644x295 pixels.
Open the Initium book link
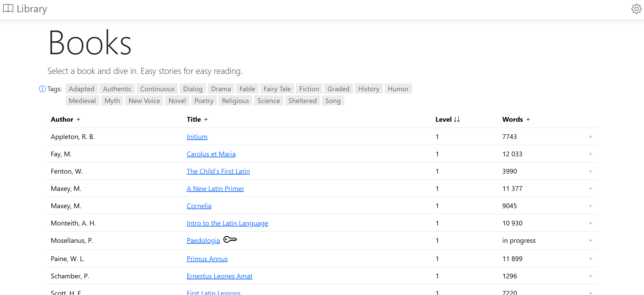[x=197, y=137]
